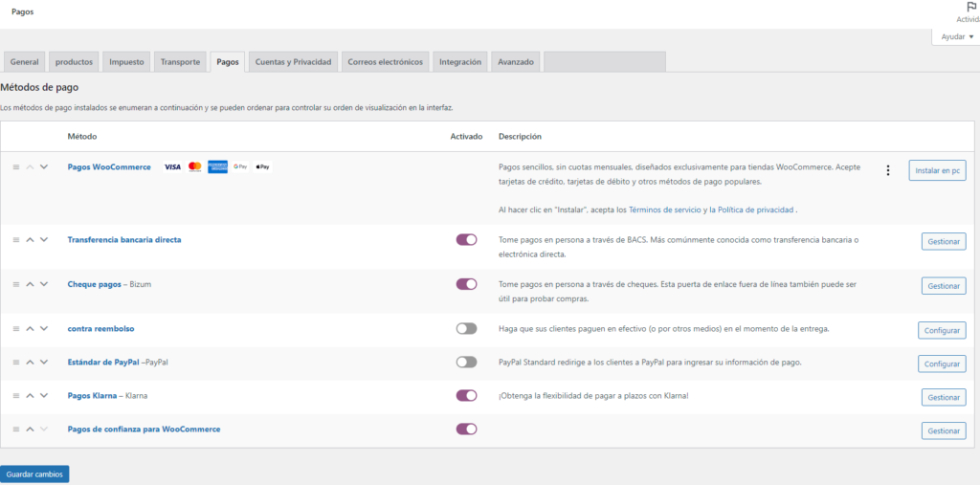Screen dimensions: 980x485
Task: Disable the Cheque pagos toggle
Action: coord(466,284)
